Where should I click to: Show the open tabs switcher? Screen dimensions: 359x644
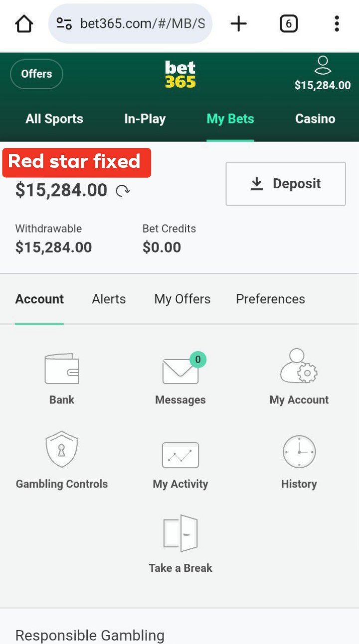click(289, 23)
